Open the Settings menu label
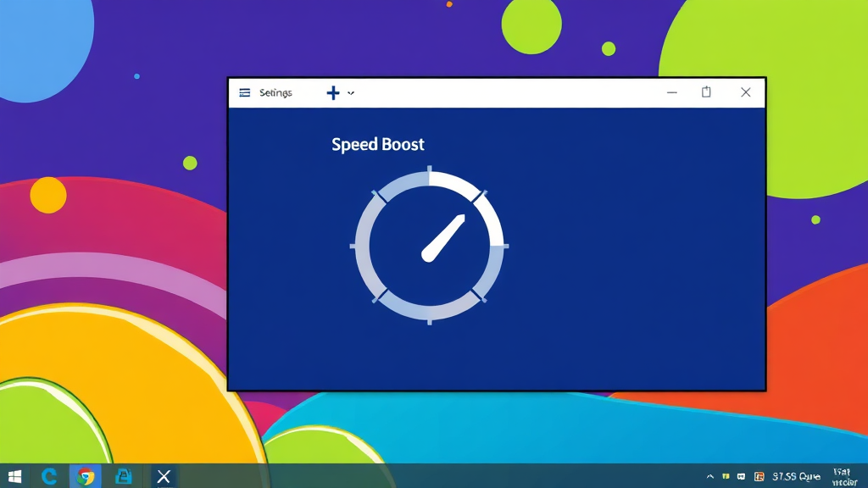868x488 pixels. (275, 93)
